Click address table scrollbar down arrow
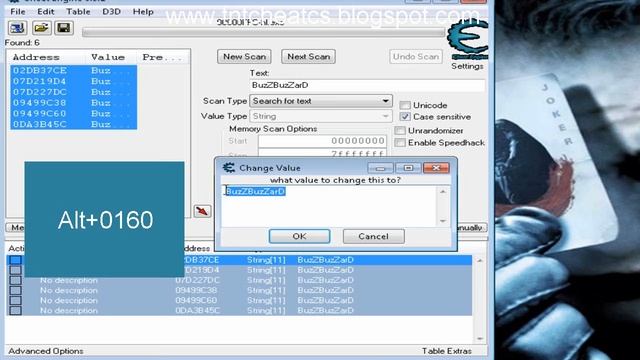 pos(480,338)
